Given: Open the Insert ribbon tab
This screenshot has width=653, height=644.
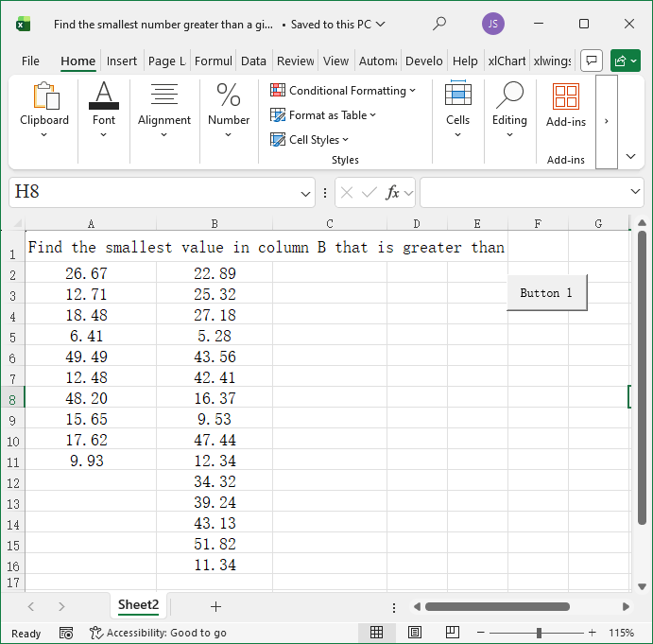Looking at the screenshot, I should (122, 61).
